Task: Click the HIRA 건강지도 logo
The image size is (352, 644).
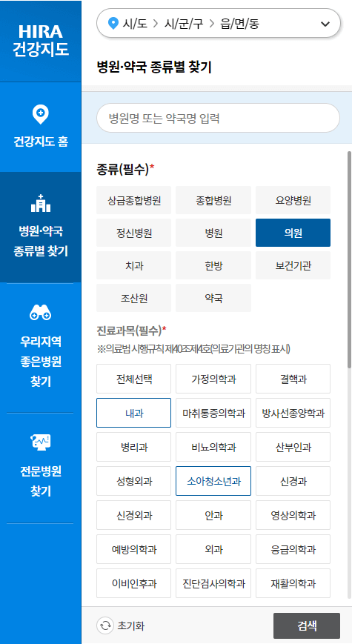Action: (41, 40)
